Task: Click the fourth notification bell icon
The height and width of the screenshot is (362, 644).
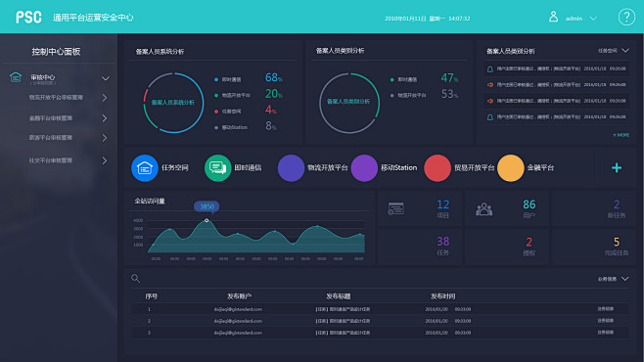Action: [x=490, y=117]
